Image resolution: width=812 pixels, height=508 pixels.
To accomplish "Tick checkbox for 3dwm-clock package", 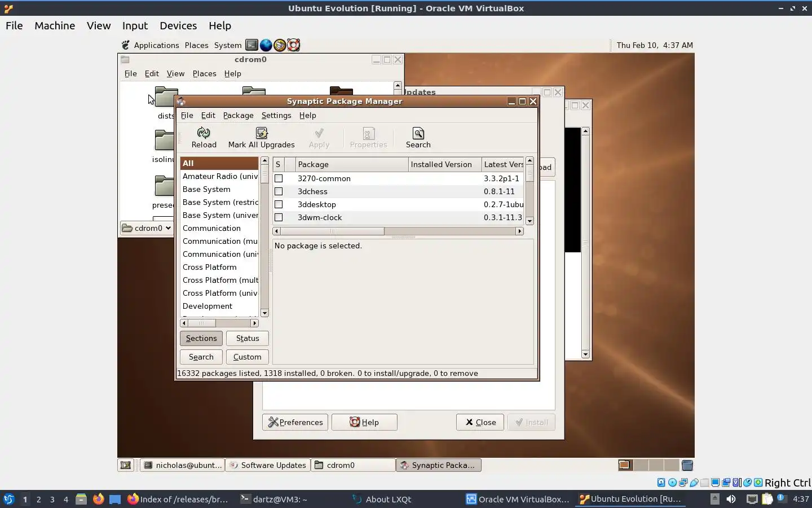I will point(279,217).
